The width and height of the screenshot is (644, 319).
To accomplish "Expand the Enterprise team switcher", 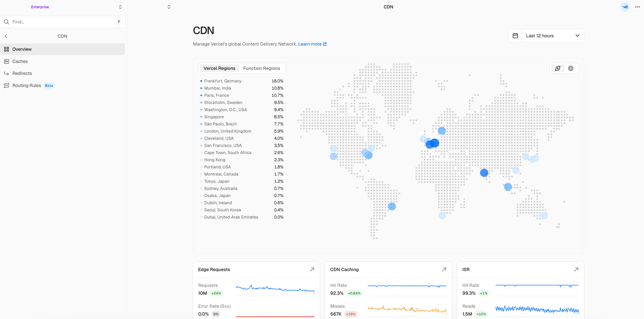I will (120, 7).
